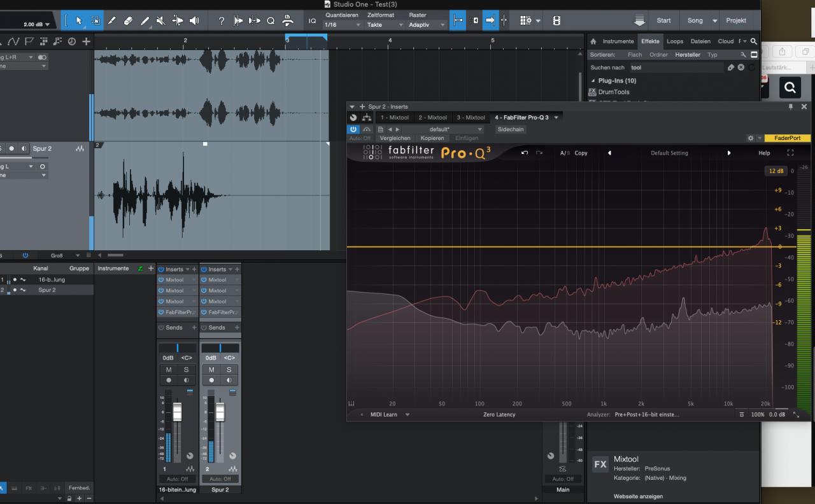Open dropdown arrow beside FabFilter Pro-Q 3 tab
Image resolution: width=815 pixels, height=504 pixels.
click(x=556, y=118)
